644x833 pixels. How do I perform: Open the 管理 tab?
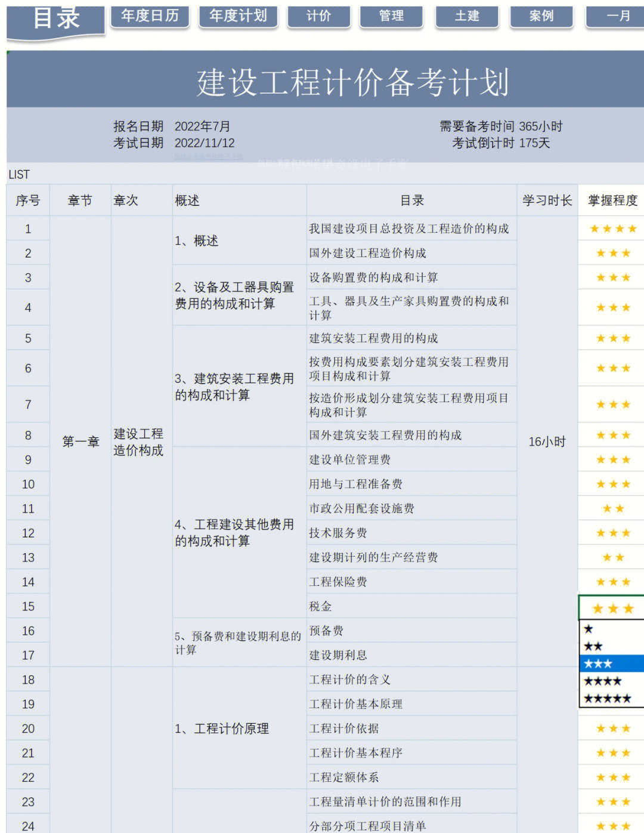click(x=392, y=17)
